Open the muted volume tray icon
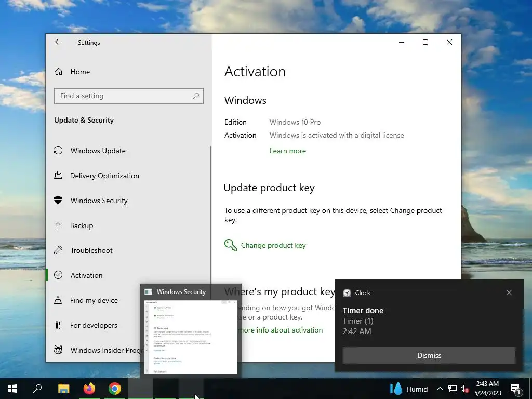Viewport: 532px width, 399px height. (464, 389)
